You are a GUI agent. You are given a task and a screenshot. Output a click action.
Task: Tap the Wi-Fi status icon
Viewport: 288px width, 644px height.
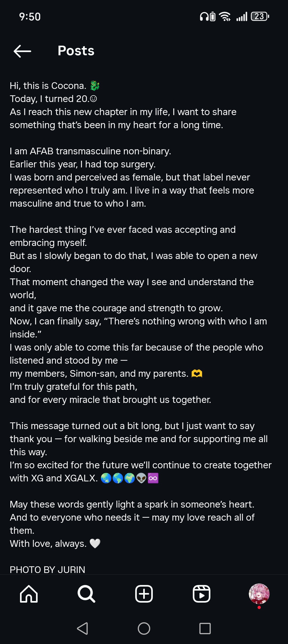(x=225, y=17)
